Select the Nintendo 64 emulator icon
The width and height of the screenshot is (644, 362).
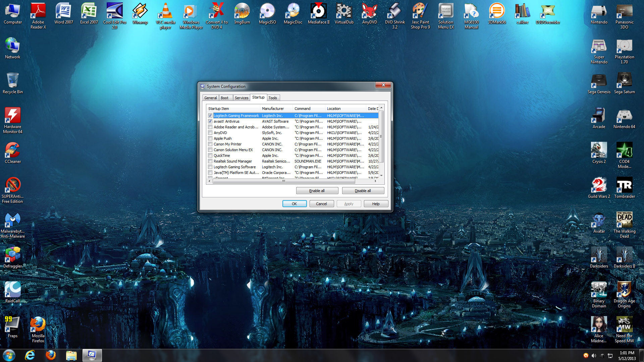624,118
